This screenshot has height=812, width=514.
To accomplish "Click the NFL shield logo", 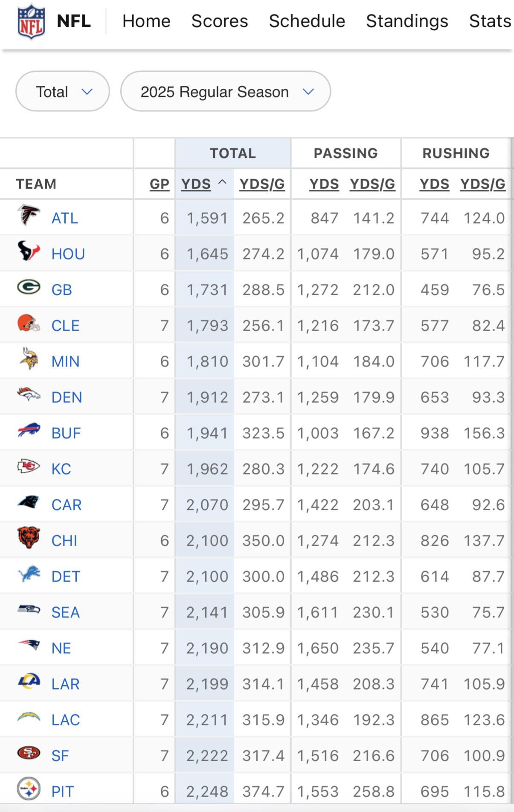I will [31, 21].
